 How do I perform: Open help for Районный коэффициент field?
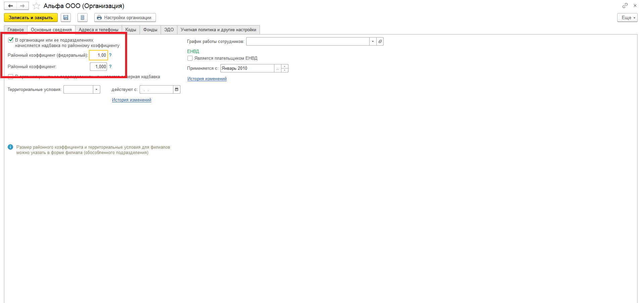coord(110,66)
